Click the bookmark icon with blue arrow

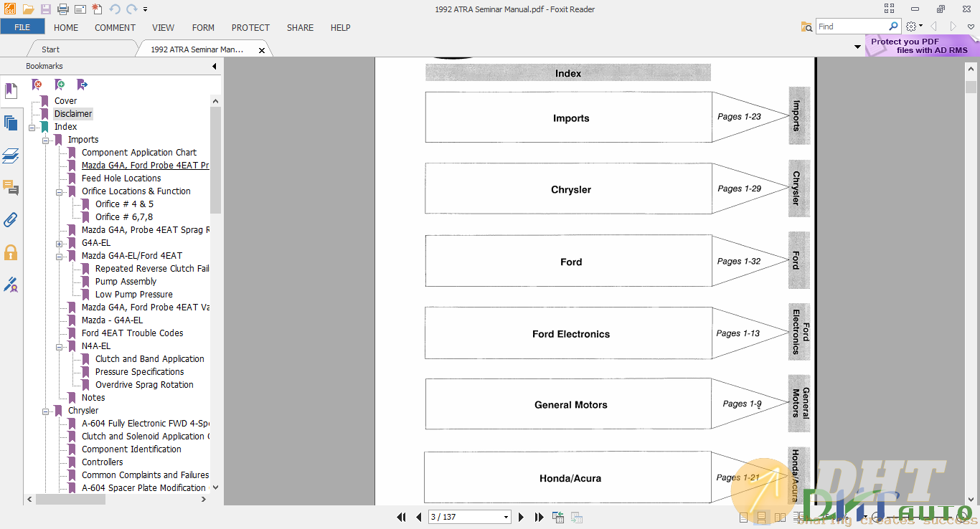point(82,85)
